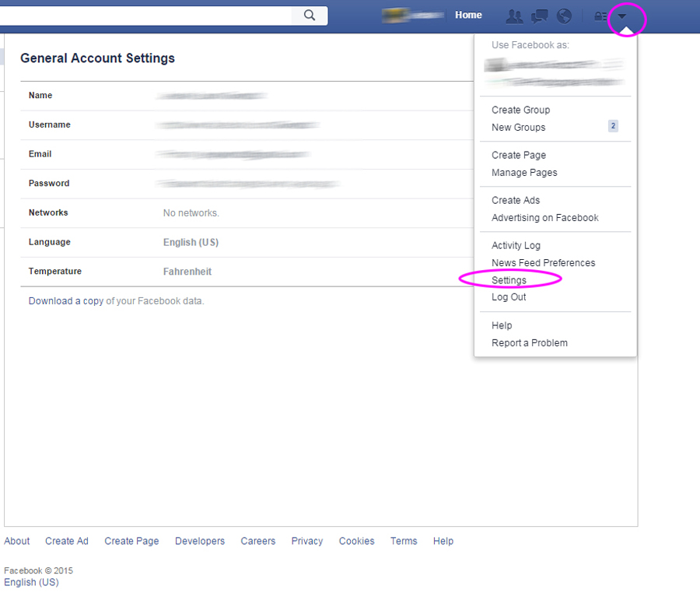Edit the Username settings row

pyautogui.click(x=247, y=125)
